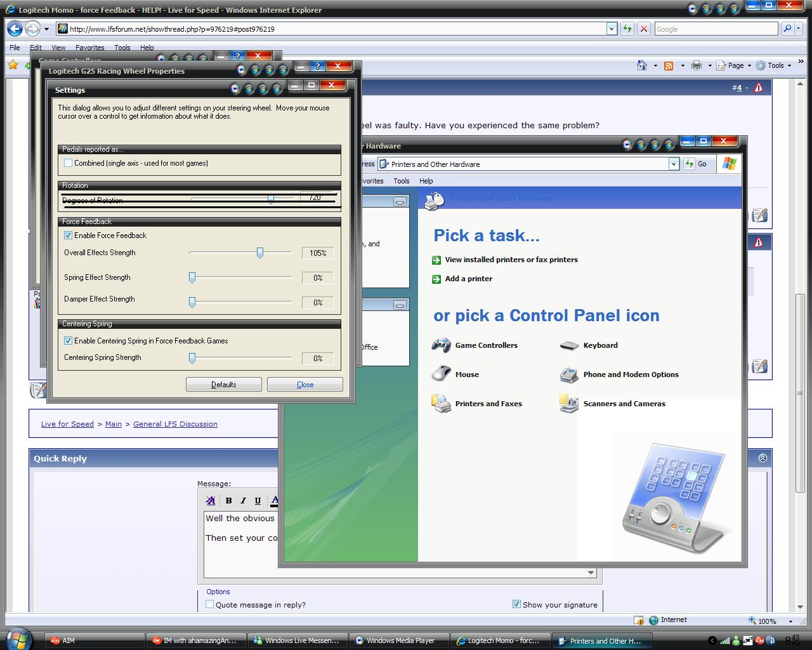Click the Favorites star icon
The image size is (812, 650).
tap(13, 64)
